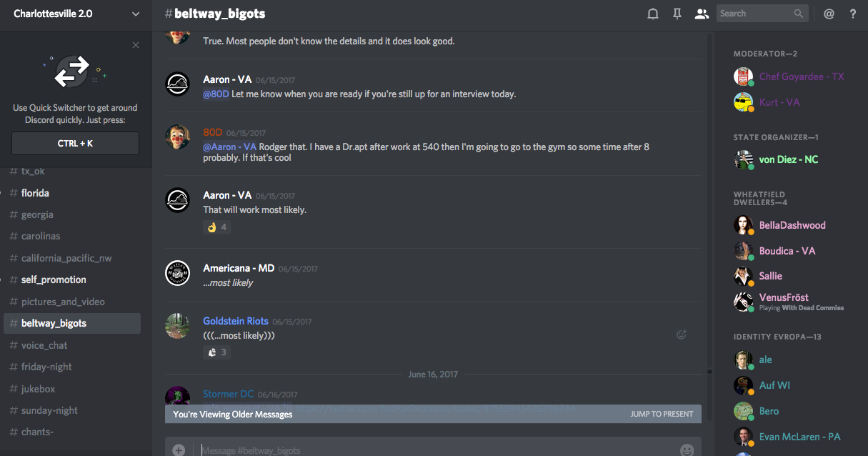Expand the Charlottesville 2.0 server menu
The width and height of the screenshot is (868, 456).
point(136,14)
